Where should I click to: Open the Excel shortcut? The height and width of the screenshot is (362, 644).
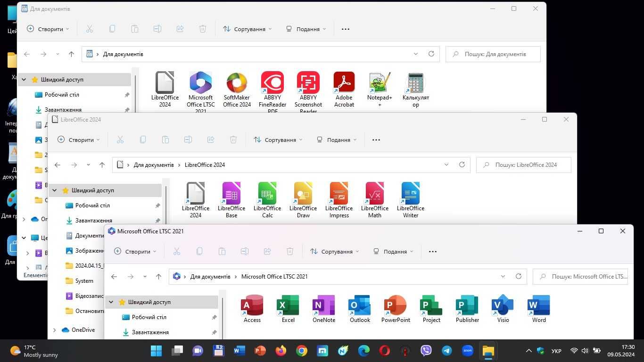(288, 309)
